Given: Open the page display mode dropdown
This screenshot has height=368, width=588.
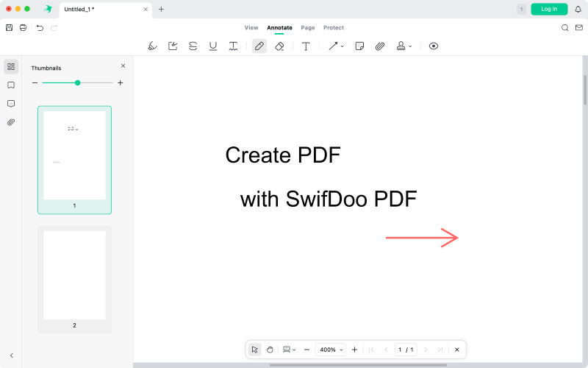Looking at the screenshot, I should 289,350.
